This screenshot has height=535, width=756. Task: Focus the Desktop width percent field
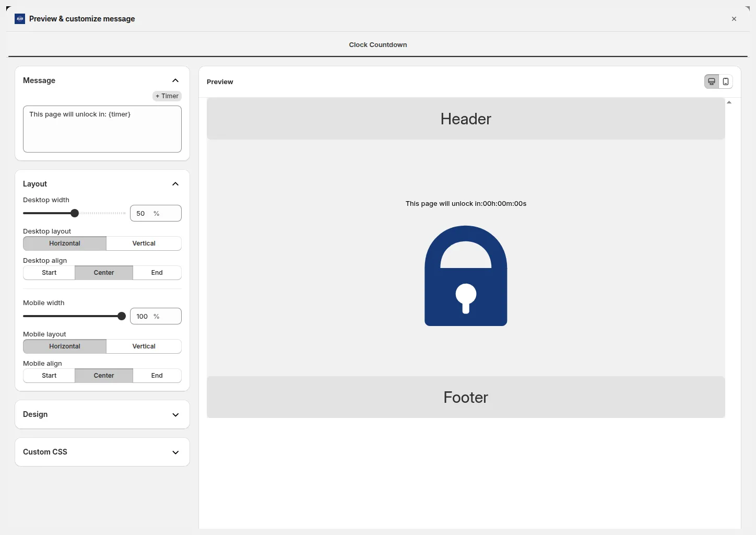(156, 213)
